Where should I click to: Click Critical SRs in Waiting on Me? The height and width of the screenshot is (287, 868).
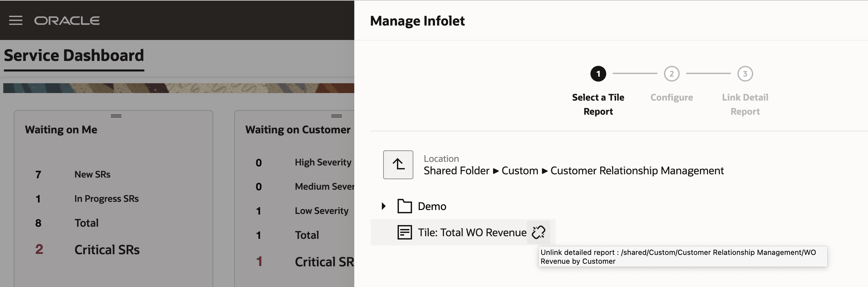107,250
